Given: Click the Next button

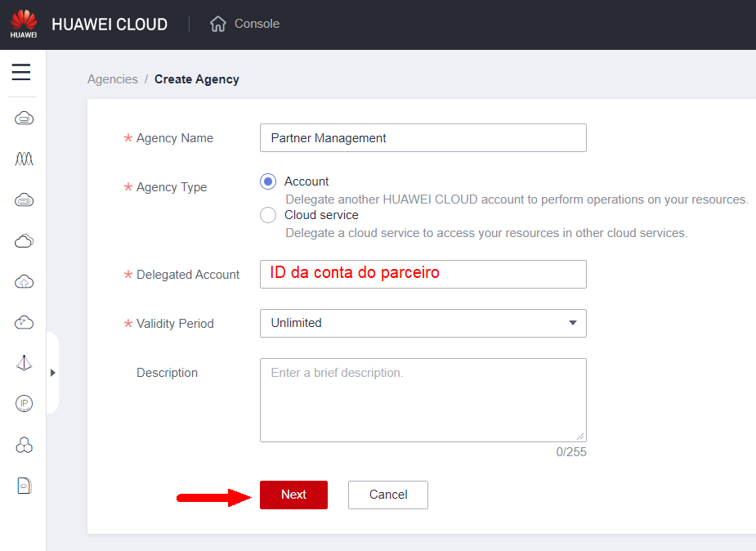Looking at the screenshot, I should click(x=293, y=495).
